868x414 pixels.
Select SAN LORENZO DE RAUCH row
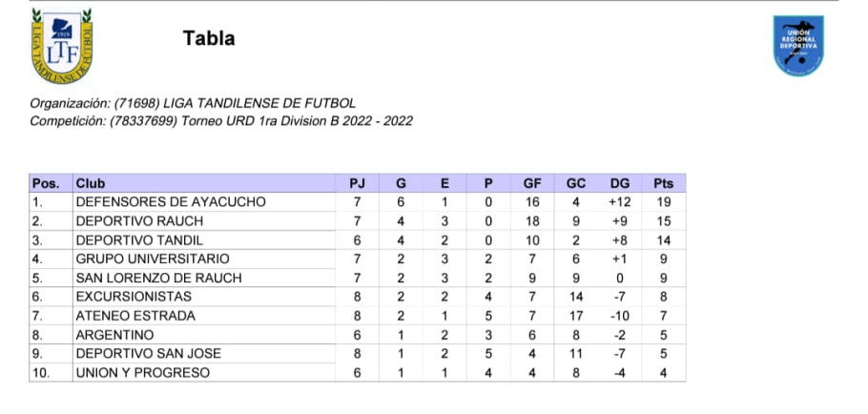pos(358,278)
